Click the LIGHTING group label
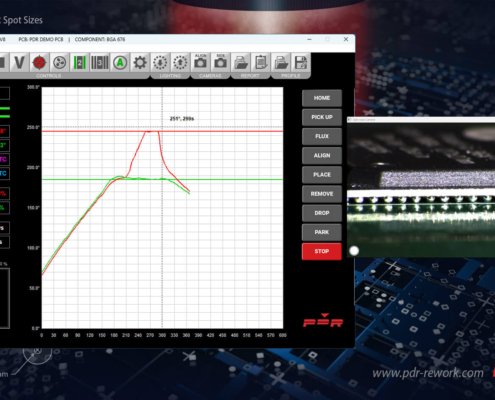 tap(170, 76)
